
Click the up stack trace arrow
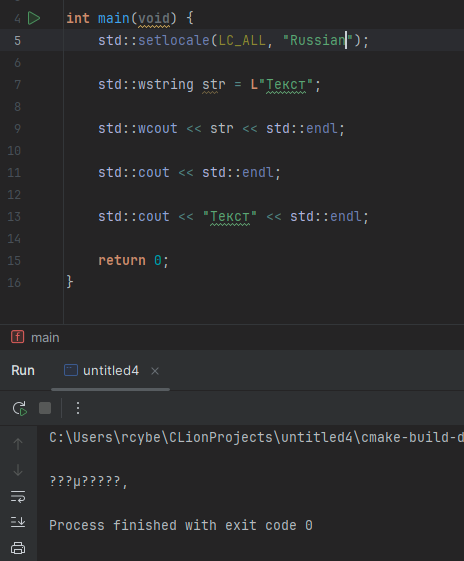click(18, 444)
